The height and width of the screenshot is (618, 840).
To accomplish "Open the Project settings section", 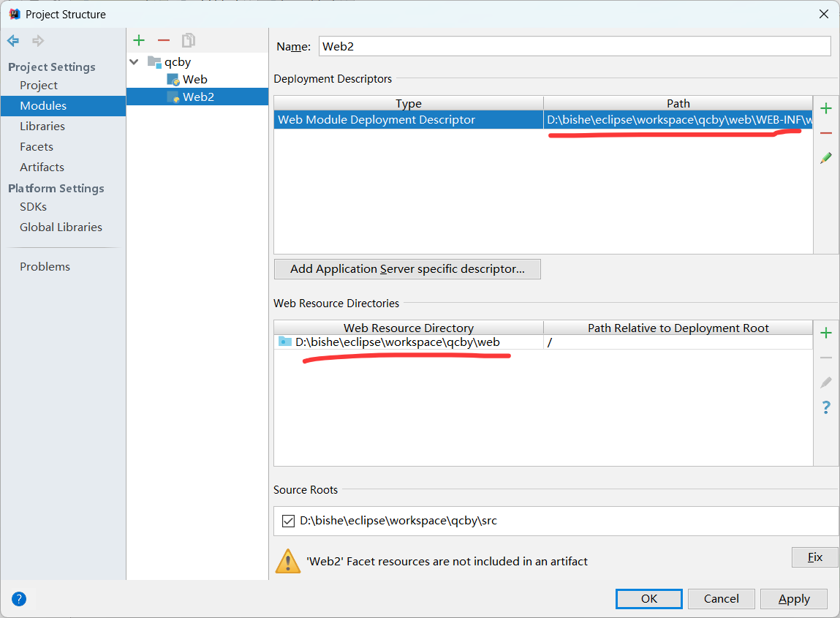I will click(39, 86).
